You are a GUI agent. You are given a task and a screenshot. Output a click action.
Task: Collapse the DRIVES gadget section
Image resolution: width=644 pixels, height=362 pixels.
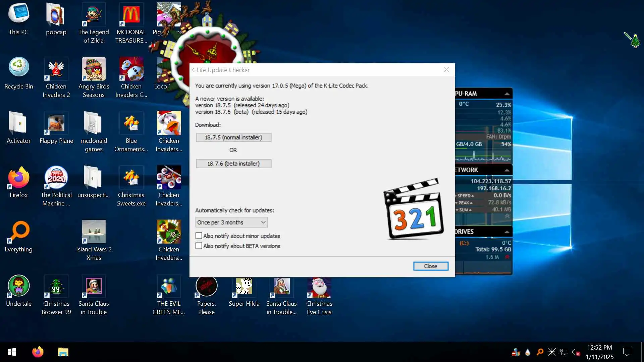point(507,232)
